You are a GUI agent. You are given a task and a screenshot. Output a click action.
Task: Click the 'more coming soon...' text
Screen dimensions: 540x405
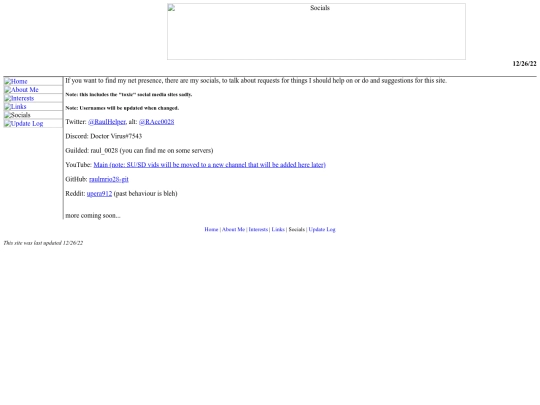(x=93, y=216)
